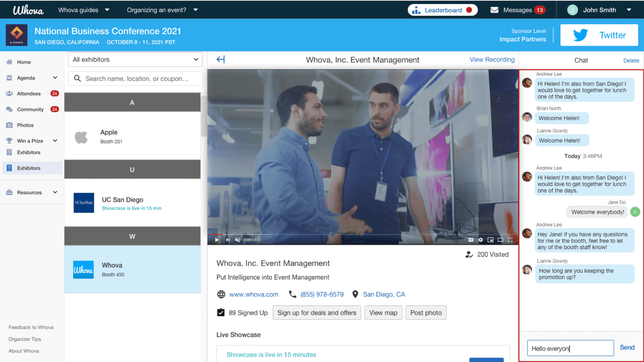Expand the Agenda sidebar section

55,78
